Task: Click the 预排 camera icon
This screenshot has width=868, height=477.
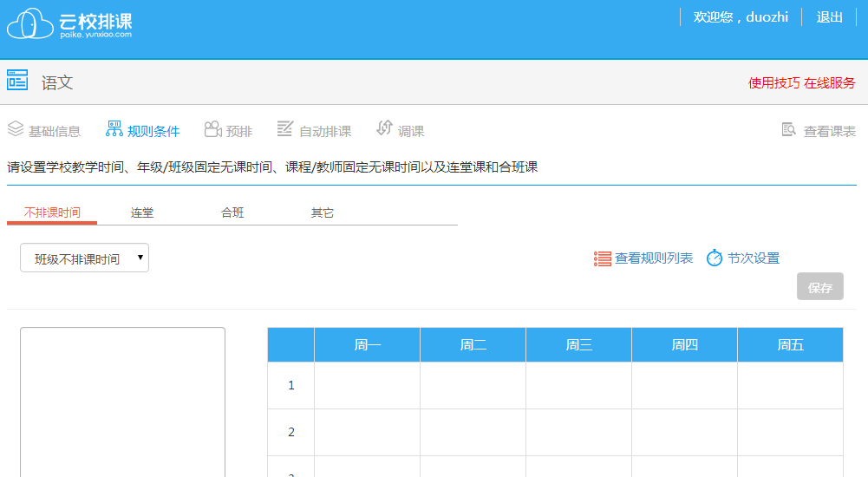Action: [x=212, y=129]
